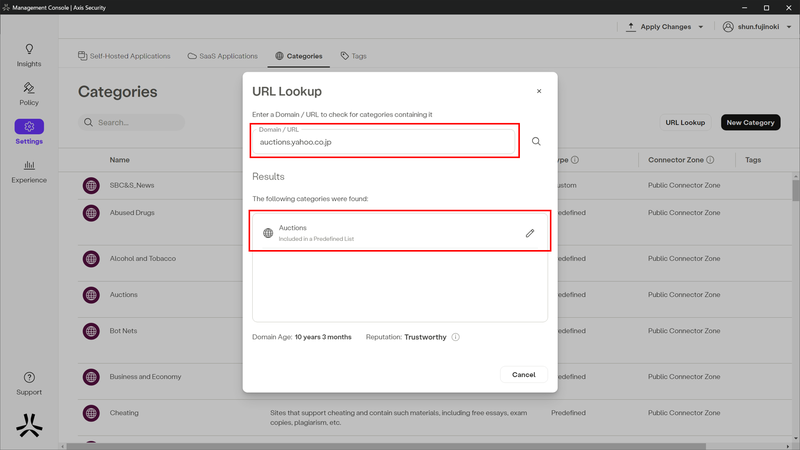Click the Alcohol and Tobacco category name
The width and height of the screenshot is (800, 450).
click(x=143, y=259)
